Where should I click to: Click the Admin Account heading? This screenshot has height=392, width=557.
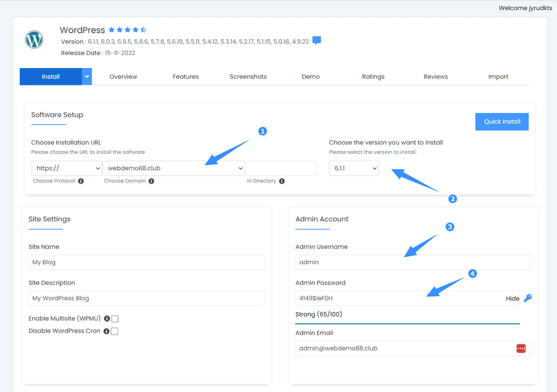[322, 219]
